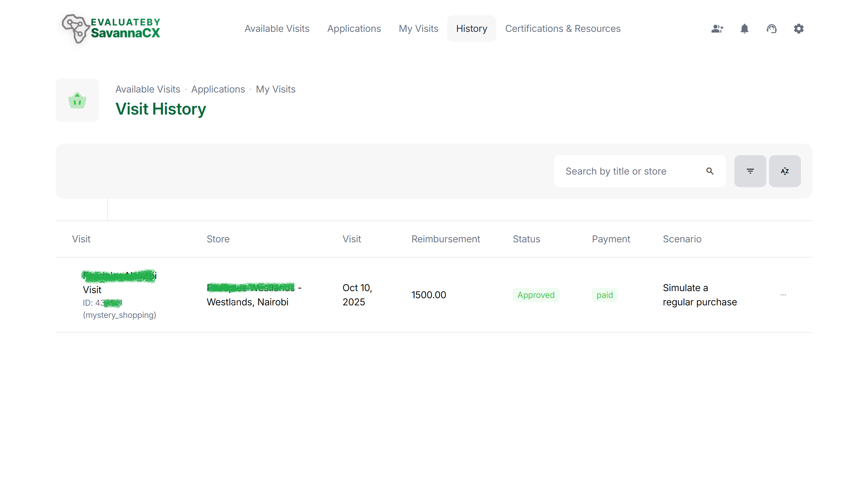Open the Applications navigation item
This screenshot has height=488, width=868.
point(354,28)
